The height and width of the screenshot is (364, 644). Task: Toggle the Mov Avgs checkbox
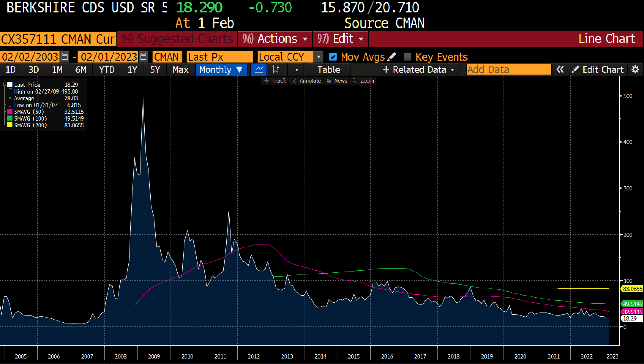coord(333,57)
